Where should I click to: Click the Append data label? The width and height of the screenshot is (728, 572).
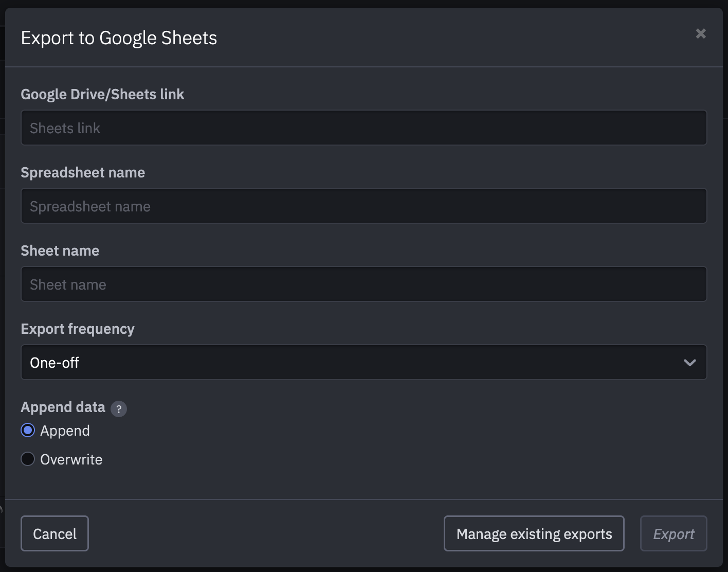[x=63, y=407]
